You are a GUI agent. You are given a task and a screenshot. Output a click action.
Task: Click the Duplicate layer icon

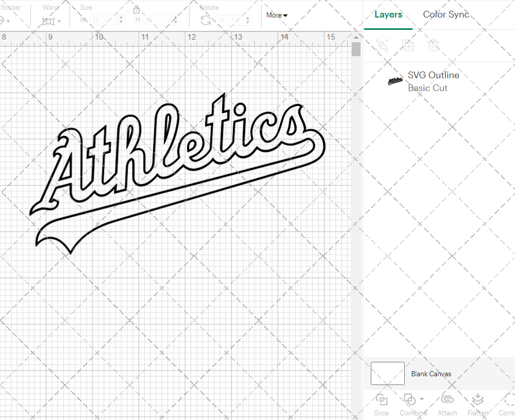click(x=408, y=45)
